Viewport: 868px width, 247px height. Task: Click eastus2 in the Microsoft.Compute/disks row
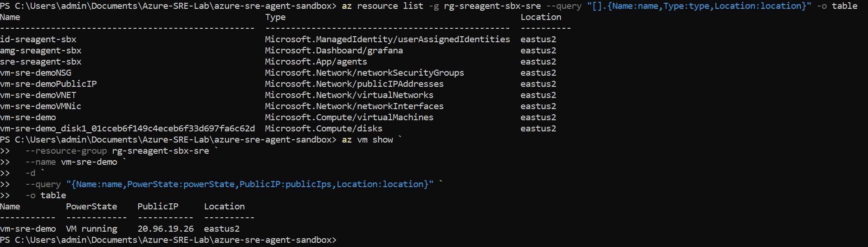[x=538, y=129]
